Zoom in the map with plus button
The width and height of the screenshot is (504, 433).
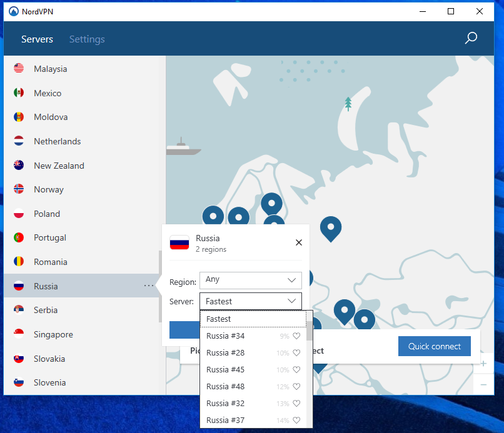(483, 363)
